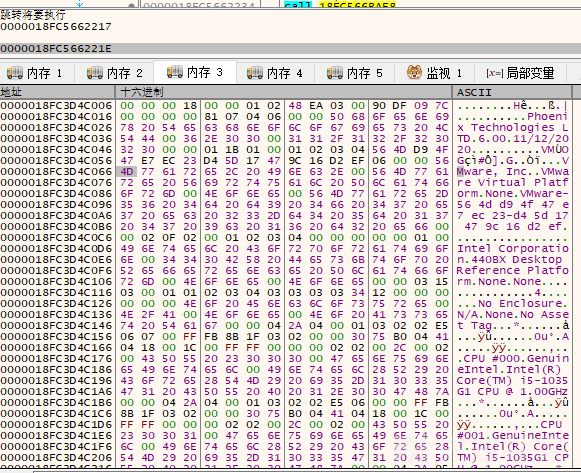
Task: Click the ASCII column header
Action: click(512, 92)
